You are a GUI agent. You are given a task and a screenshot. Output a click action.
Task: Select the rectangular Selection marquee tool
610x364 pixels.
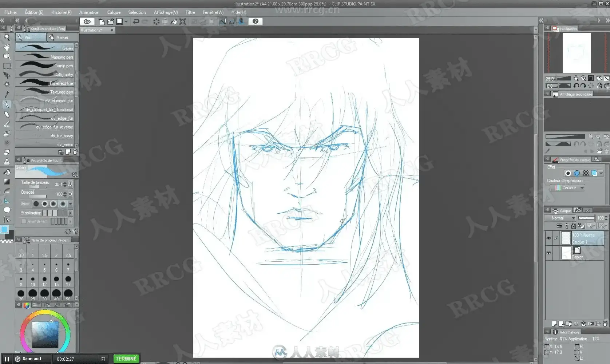[x=7, y=66]
